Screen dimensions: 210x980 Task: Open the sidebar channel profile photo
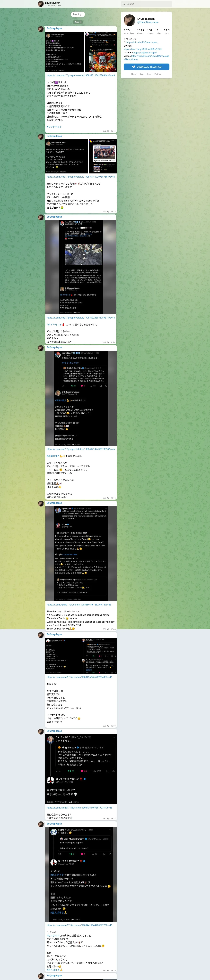130,20
